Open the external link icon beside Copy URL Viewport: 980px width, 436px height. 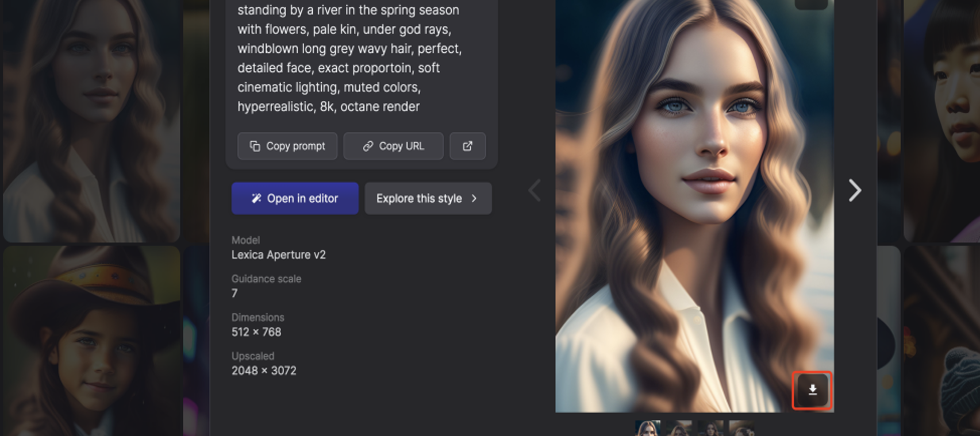[467, 146]
